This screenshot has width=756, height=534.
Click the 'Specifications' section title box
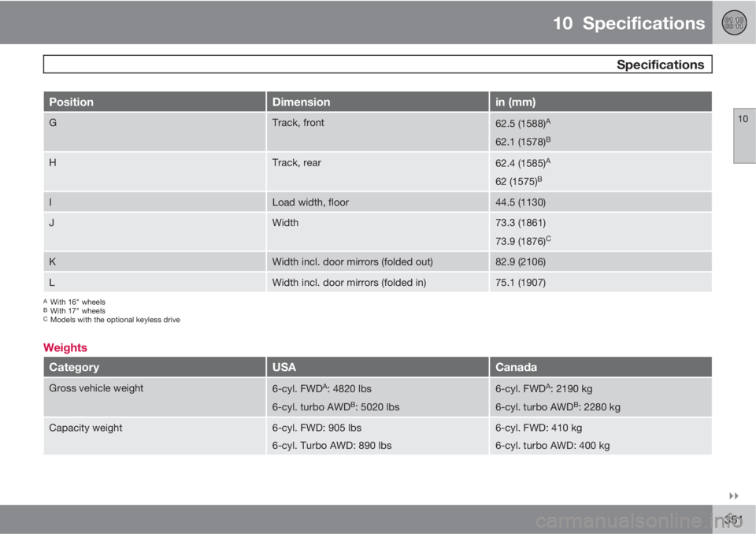(377, 64)
